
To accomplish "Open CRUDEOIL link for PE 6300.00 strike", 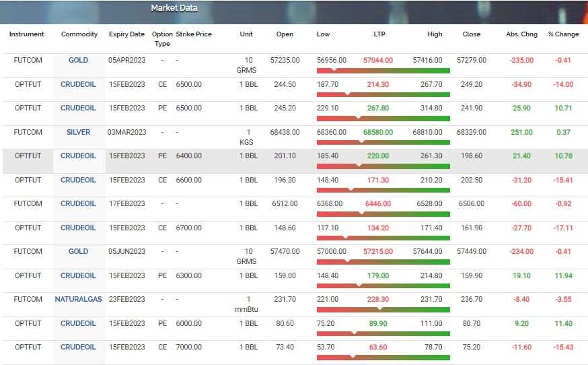I will pyautogui.click(x=78, y=275).
